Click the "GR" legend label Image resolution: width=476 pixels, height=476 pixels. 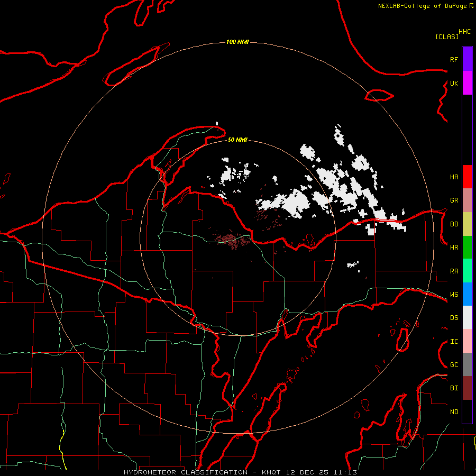(454, 200)
